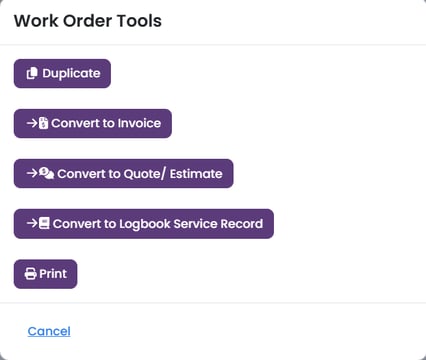Screen dimensions: 426x360
Task: Convert the work order to an invoice
Action: pos(93,123)
